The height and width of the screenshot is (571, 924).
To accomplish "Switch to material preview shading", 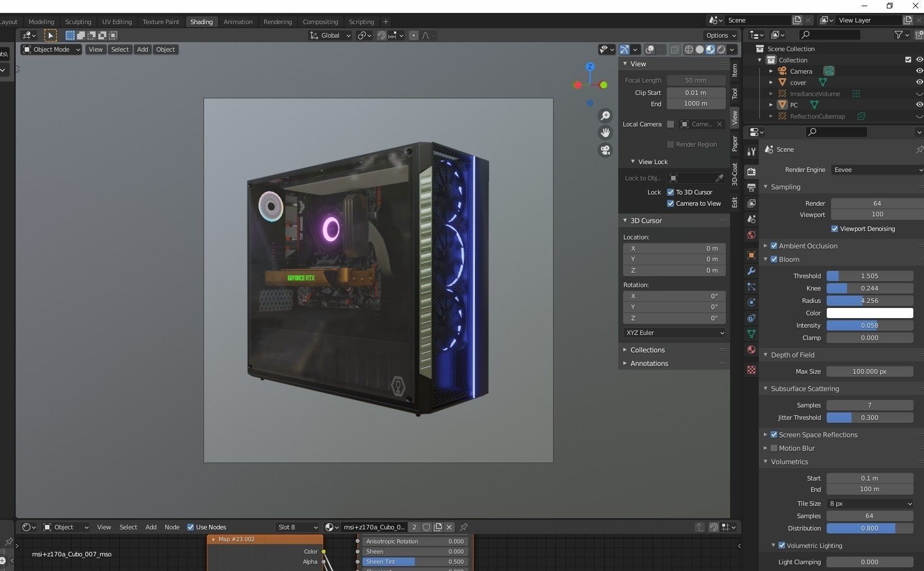I will coord(710,49).
